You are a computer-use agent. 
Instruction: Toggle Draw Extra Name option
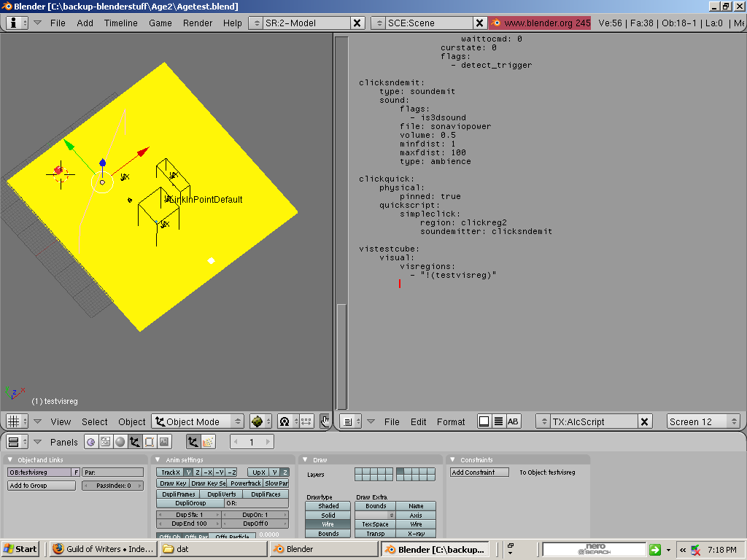(x=416, y=506)
